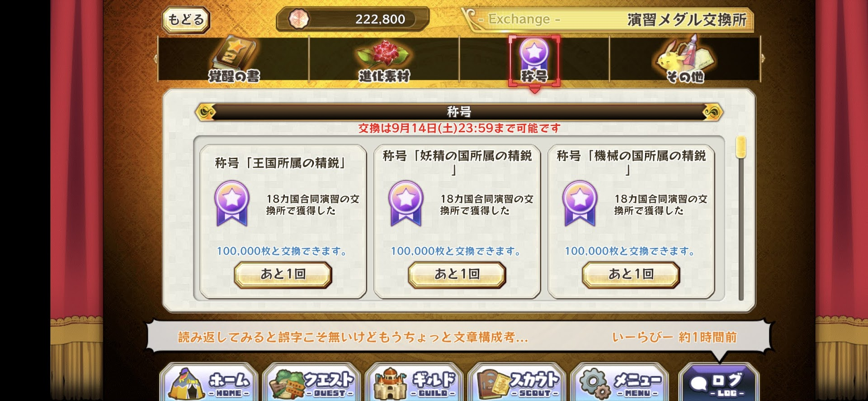Open the 覚醒の書 book category
Image resolution: width=868 pixels, height=401 pixels.
point(234,59)
